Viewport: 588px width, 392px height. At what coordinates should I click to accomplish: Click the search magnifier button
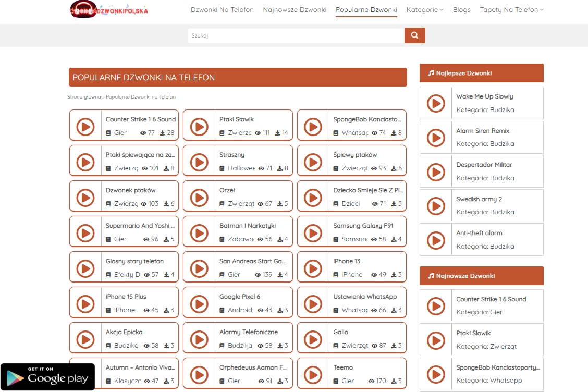coord(414,35)
